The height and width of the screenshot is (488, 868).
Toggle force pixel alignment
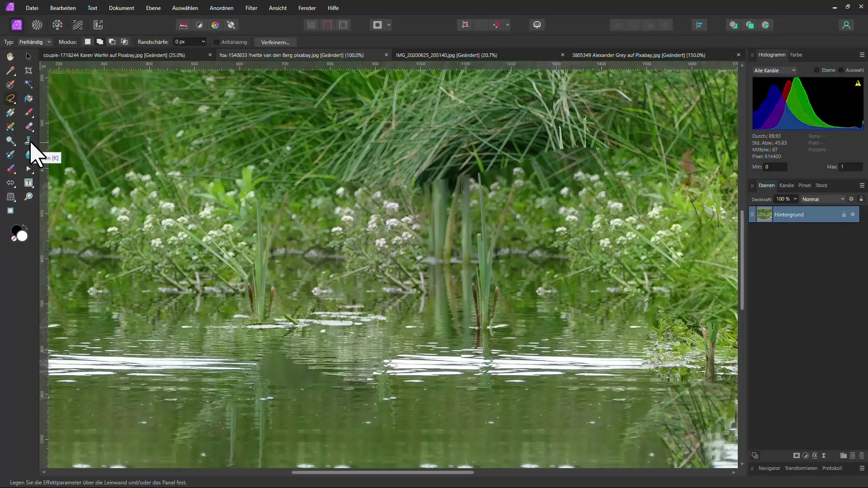click(x=465, y=25)
